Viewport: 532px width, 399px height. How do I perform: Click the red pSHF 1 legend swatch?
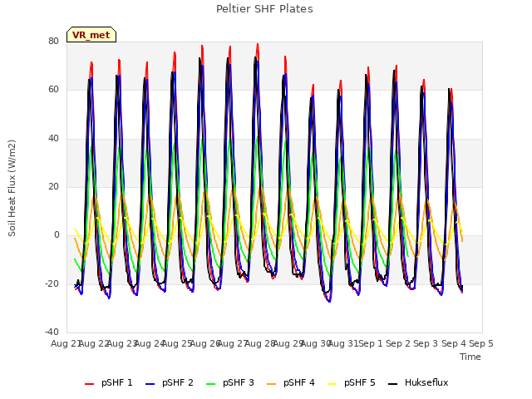(x=89, y=384)
